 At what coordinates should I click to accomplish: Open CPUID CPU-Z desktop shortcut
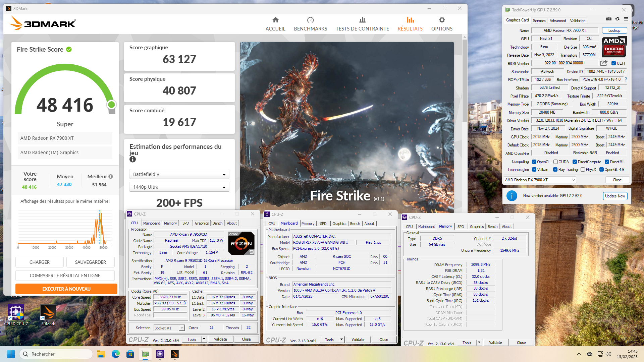click(16, 315)
